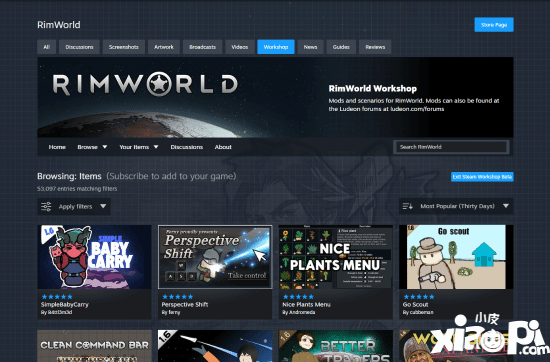Image resolution: width=550 pixels, height=362 pixels.
Task: Open the Go Scout thumbnail
Action: pos(456,257)
